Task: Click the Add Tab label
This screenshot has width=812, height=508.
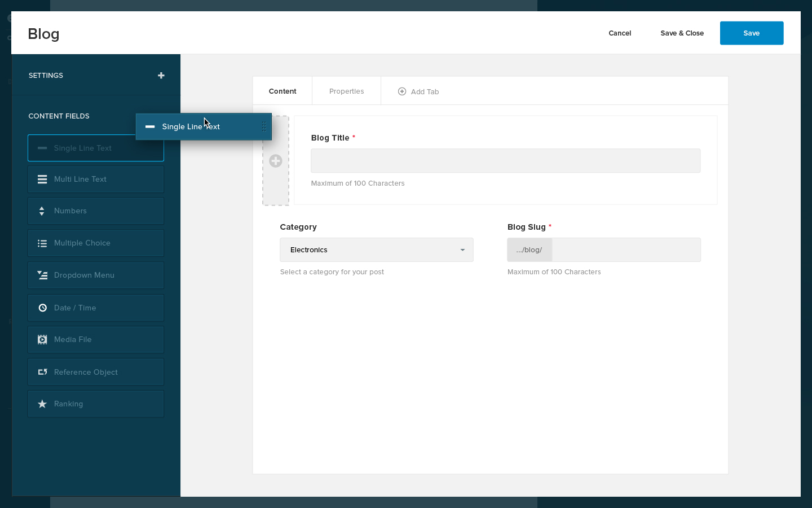Action: click(425, 91)
